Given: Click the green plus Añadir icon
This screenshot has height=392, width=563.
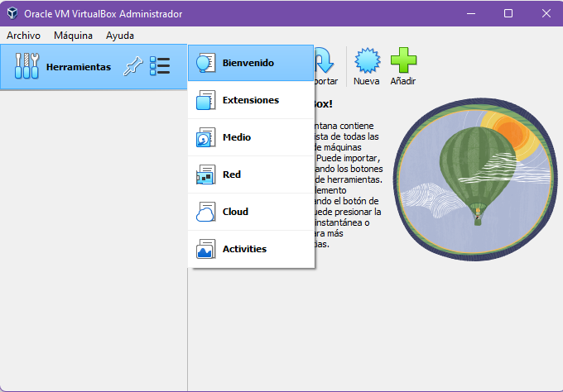Looking at the screenshot, I should [403, 60].
